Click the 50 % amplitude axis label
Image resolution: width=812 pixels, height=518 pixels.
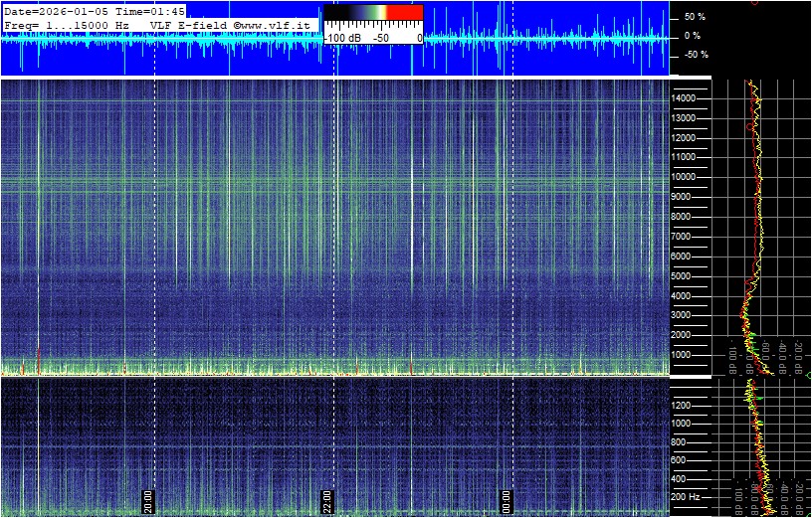click(x=695, y=17)
